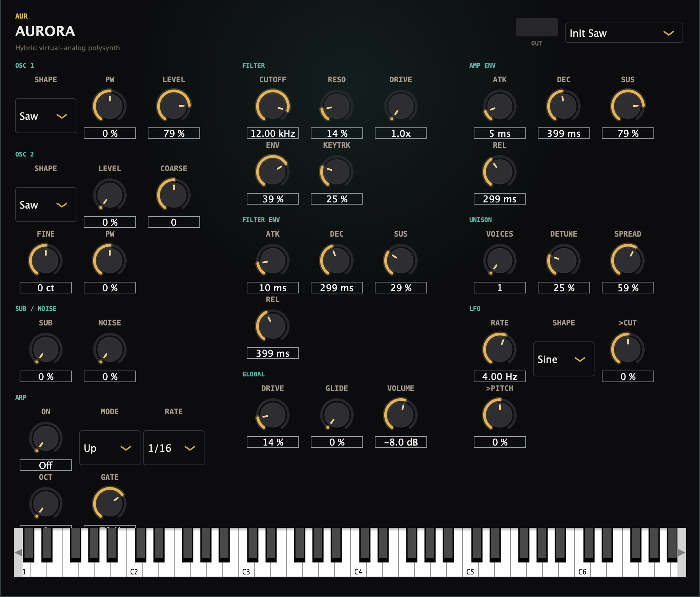This screenshot has height=597, width=700.
Task: Click the 12.00 kHz cutoff value field
Action: (x=273, y=133)
